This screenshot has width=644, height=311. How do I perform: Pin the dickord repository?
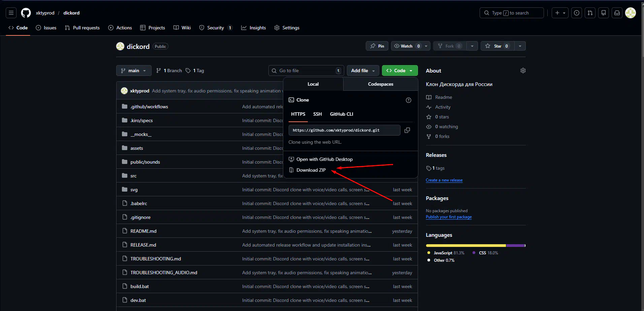click(377, 46)
